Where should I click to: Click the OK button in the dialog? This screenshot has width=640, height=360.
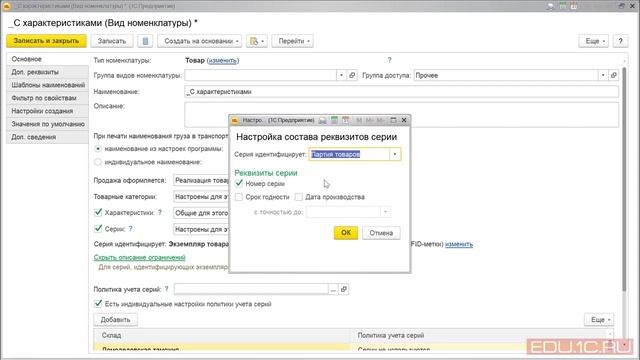click(346, 233)
